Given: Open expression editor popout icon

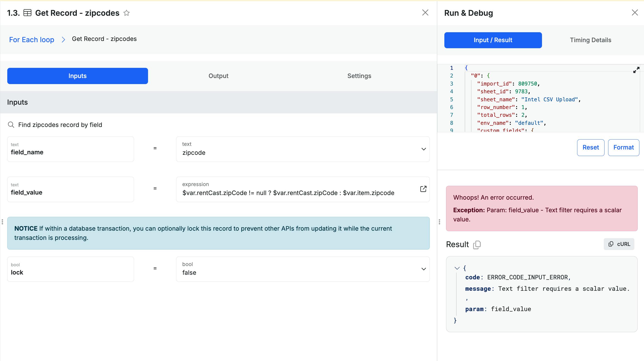Looking at the screenshot, I should coord(423,189).
